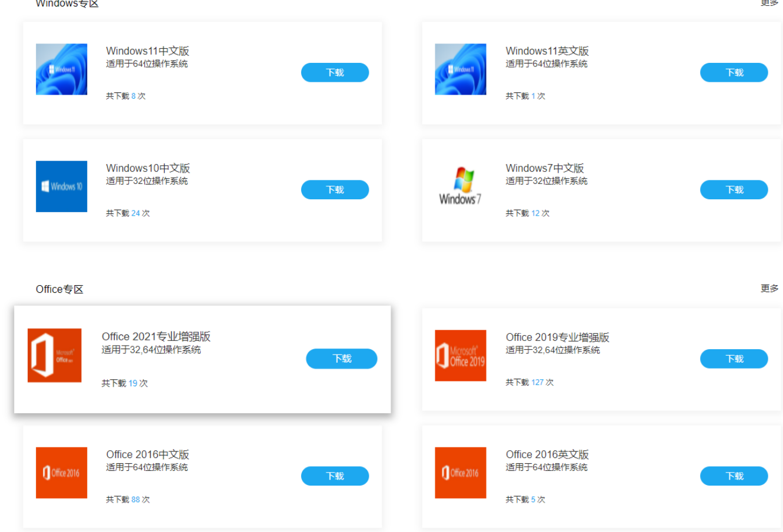Viewport: 783px width, 532px height.
Task: Click 适用于64位操作系统 under Windows11中文版
Action: point(147,64)
